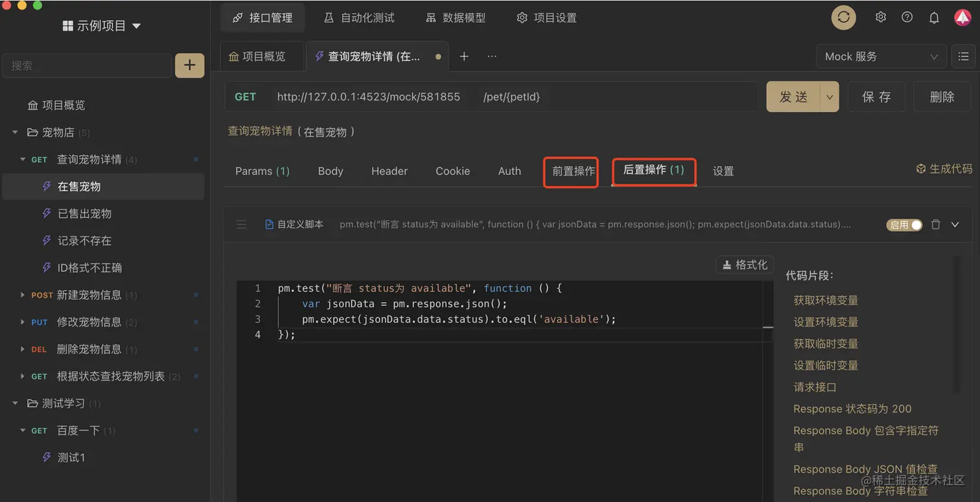Click the sync refresh icon in top bar

pyautogui.click(x=844, y=18)
